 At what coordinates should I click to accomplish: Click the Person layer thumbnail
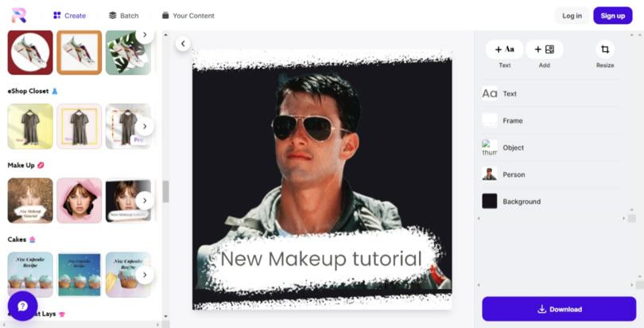tap(489, 174)
